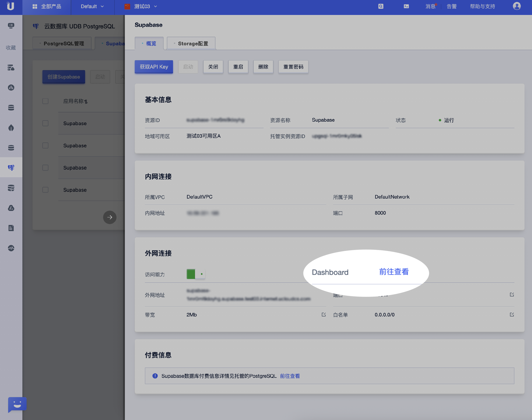The image size is (532, 420).
Task: Open the search icon in top bar
Action: click(381, 6)
